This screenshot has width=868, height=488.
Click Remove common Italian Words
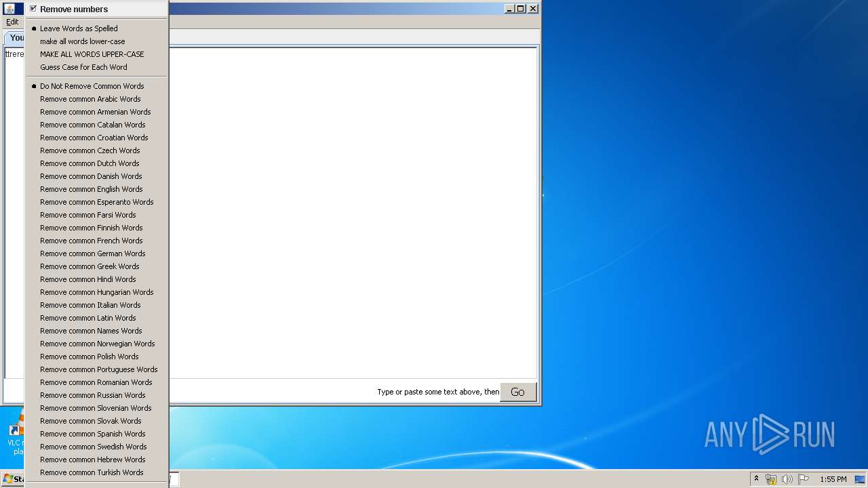[97, 305]
